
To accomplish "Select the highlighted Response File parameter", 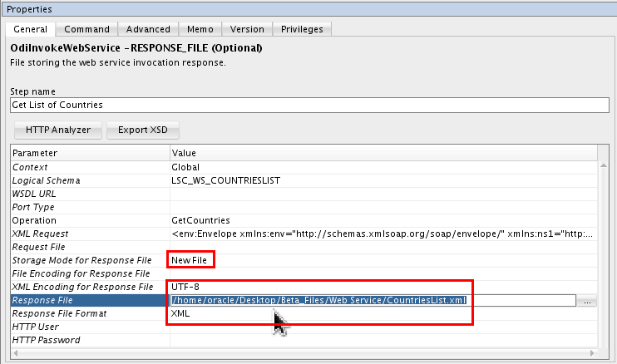I will pyautogui.click(x=90, y=300).
